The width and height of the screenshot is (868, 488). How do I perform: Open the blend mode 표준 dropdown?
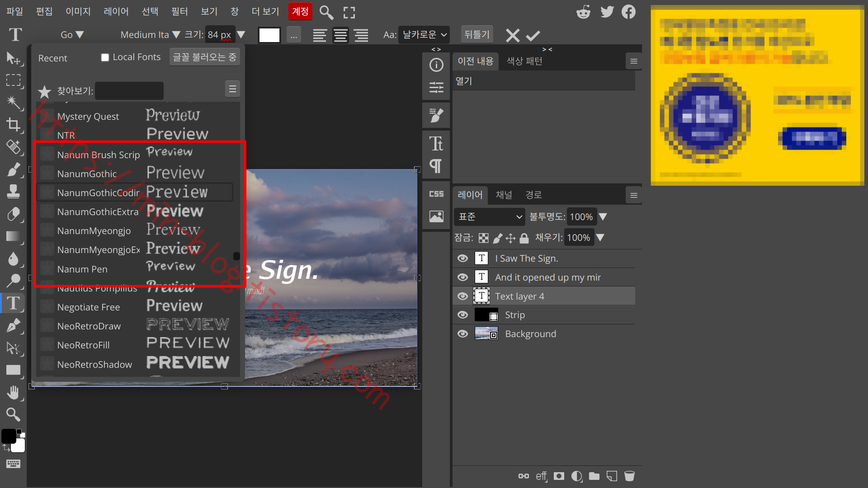[490, 217]
